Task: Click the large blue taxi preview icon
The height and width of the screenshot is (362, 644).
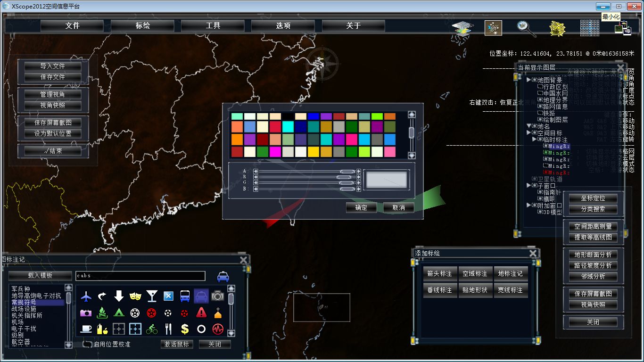Action: [223, 277]
